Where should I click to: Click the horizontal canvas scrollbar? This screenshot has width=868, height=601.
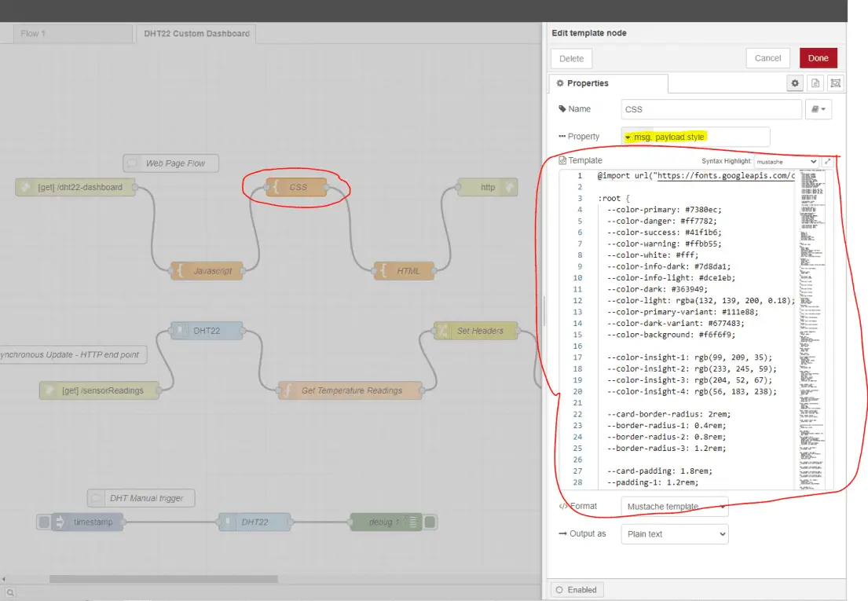pos(163,579)
